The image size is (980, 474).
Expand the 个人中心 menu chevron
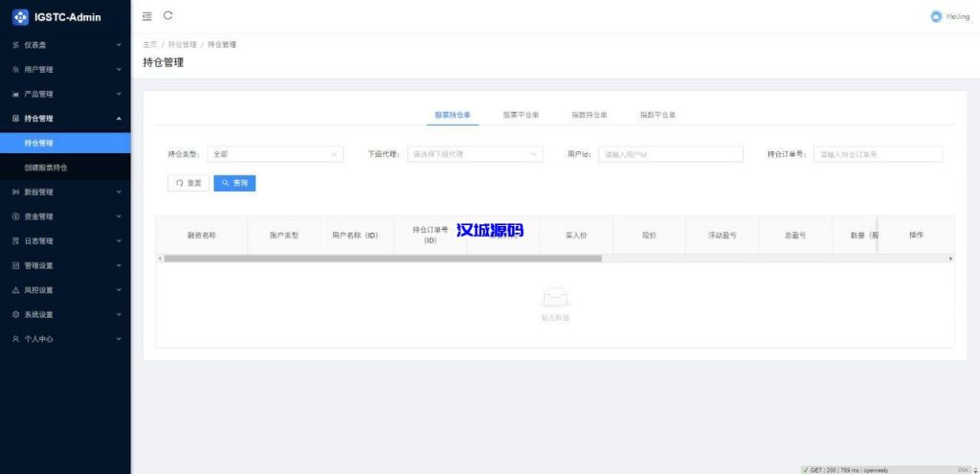[x=119, y=339]
